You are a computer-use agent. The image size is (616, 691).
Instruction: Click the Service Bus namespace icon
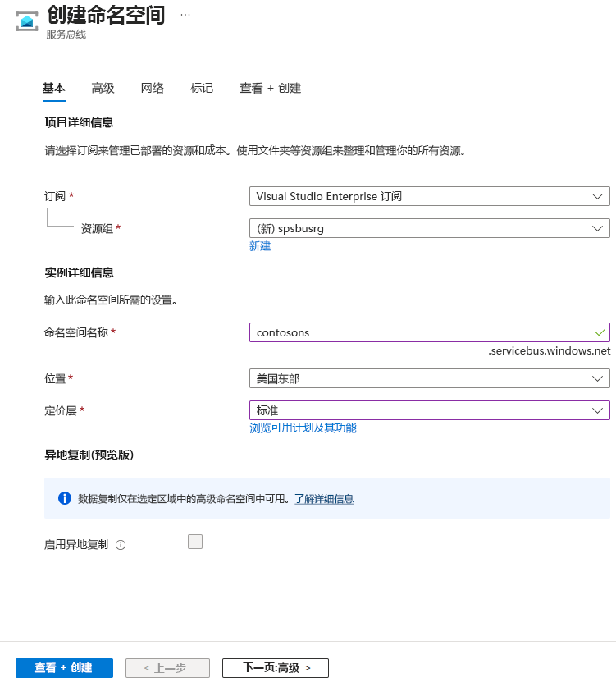coord(27,21)
